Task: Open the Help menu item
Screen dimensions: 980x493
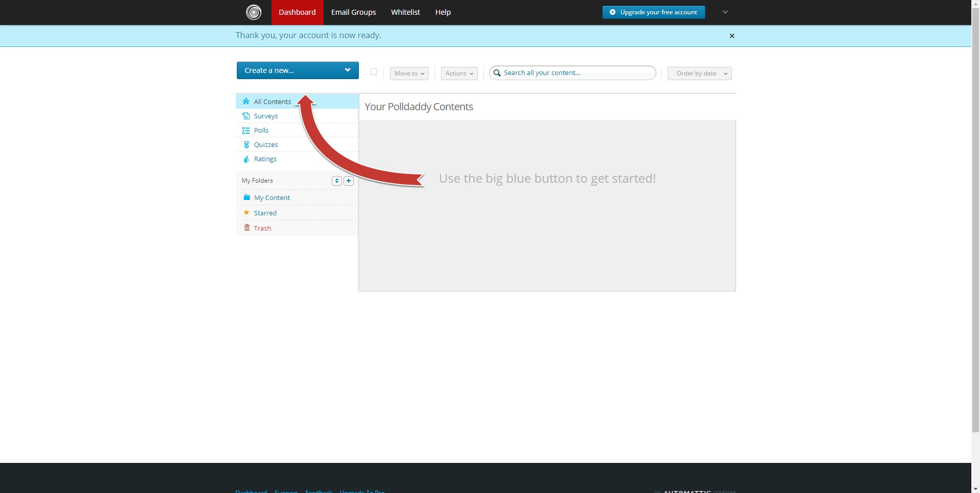Action: coord(443,12)
